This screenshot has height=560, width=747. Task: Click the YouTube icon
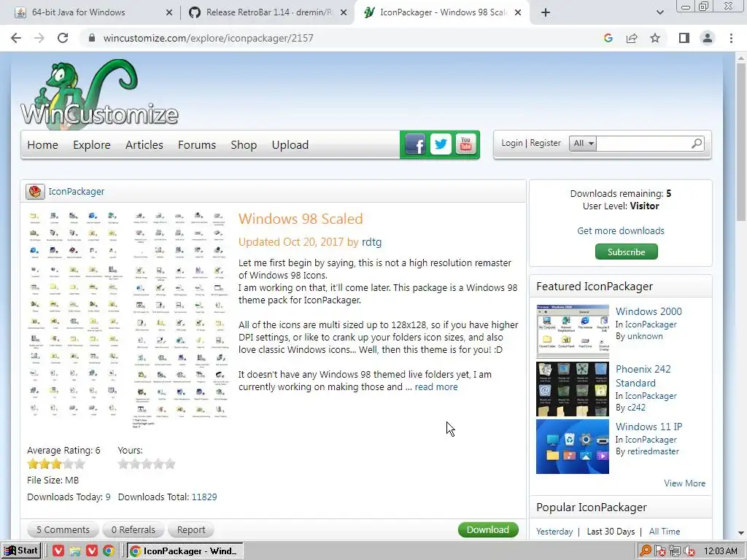(466, 144)
